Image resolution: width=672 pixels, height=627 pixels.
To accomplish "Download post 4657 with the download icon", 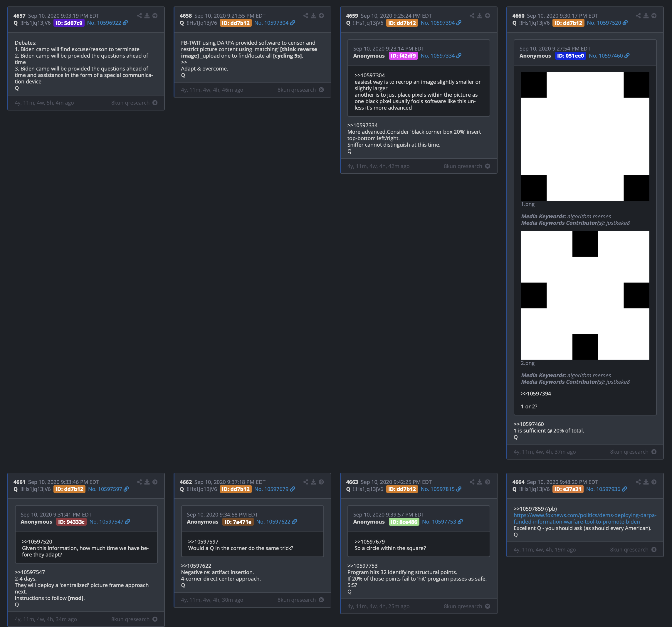I will [x=147, y=16].
